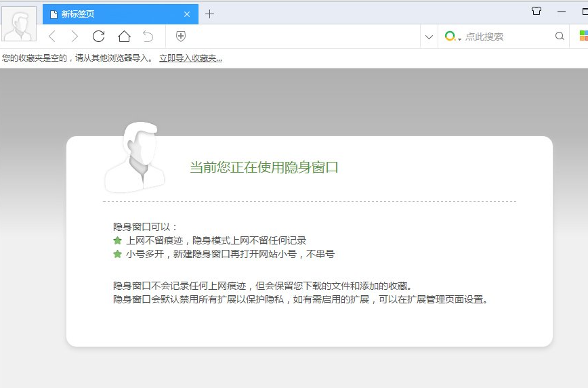Expand the address bar dropdown chevron
The height and width of the screenshot is (388, 588).
[428, 37]
